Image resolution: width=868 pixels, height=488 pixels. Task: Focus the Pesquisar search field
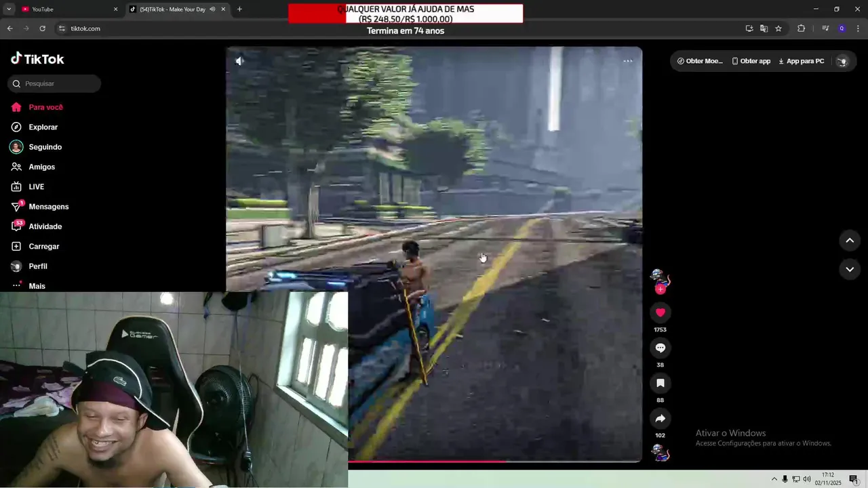point(54,83)
